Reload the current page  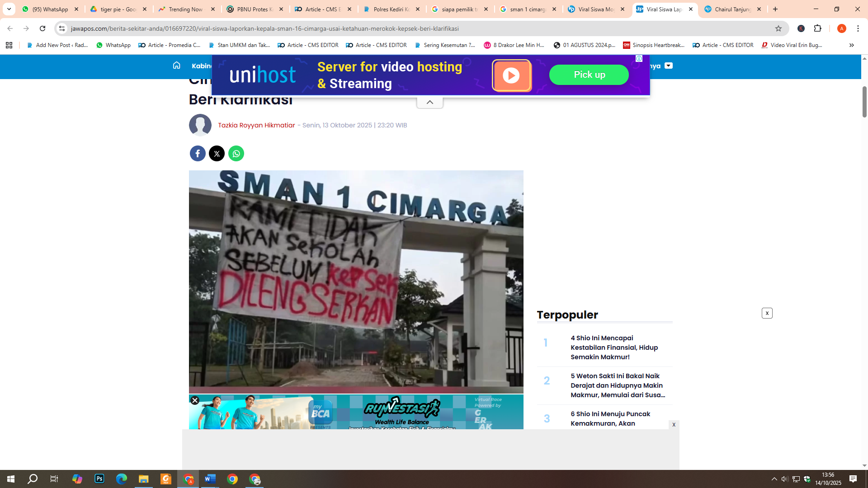tap(42, 28)
